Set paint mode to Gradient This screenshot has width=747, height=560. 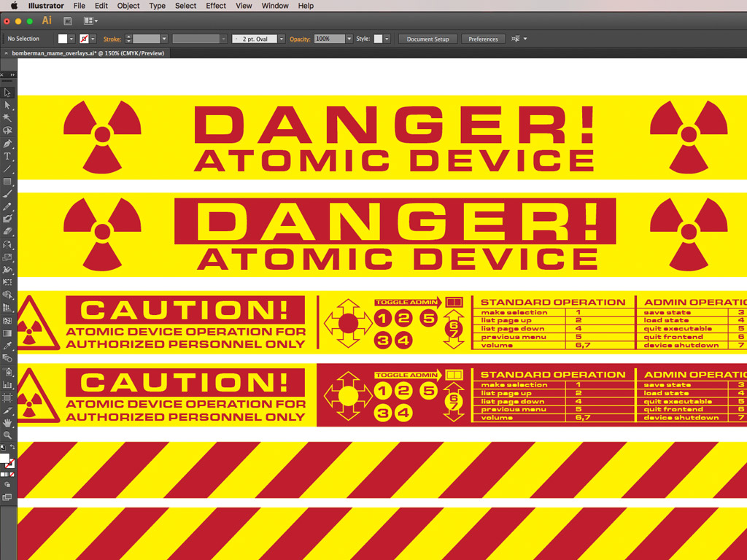pos(6,475)
